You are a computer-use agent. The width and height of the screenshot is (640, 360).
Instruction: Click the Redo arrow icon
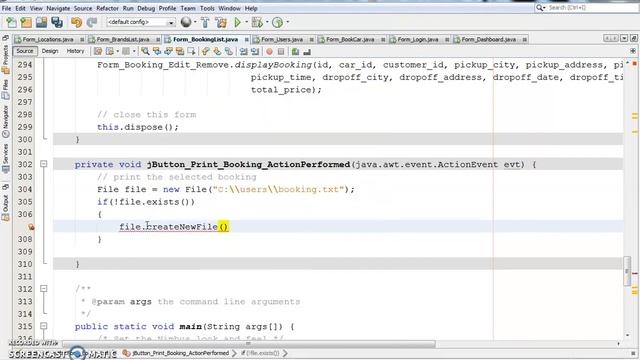[x=91, y=22]
